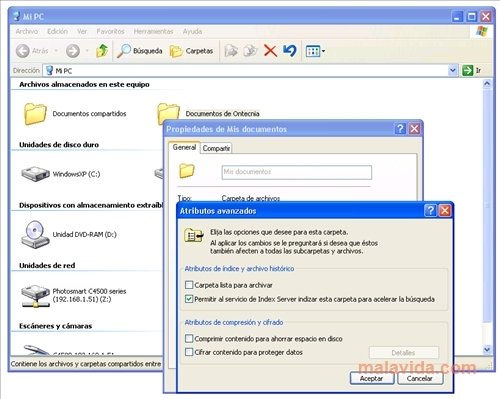Click the Aceptar button
500x399 pixels.
pos(372,378)
